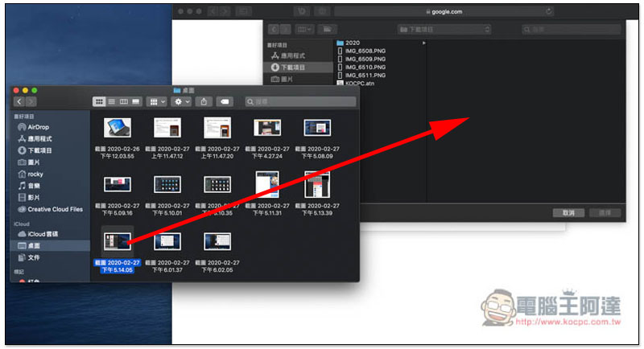Open the group-by arrangement dropdown
The image size is (644, 349).
(156, 101)
